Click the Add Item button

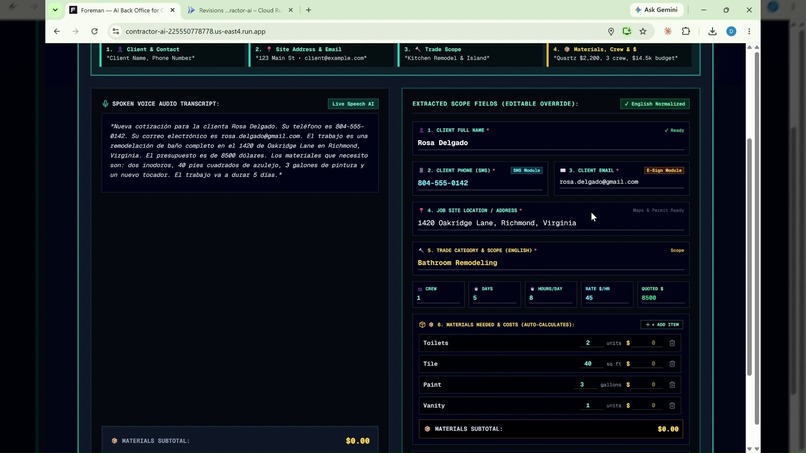[662, 324]
